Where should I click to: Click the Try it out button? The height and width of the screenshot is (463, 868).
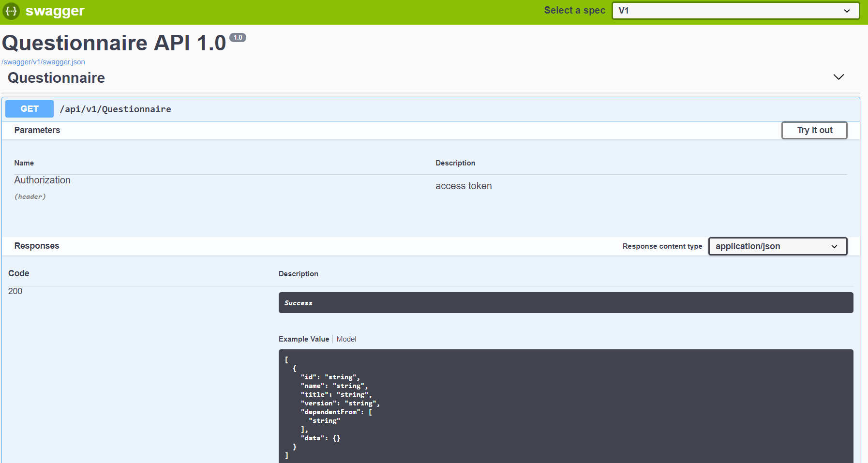pos(814,130)
